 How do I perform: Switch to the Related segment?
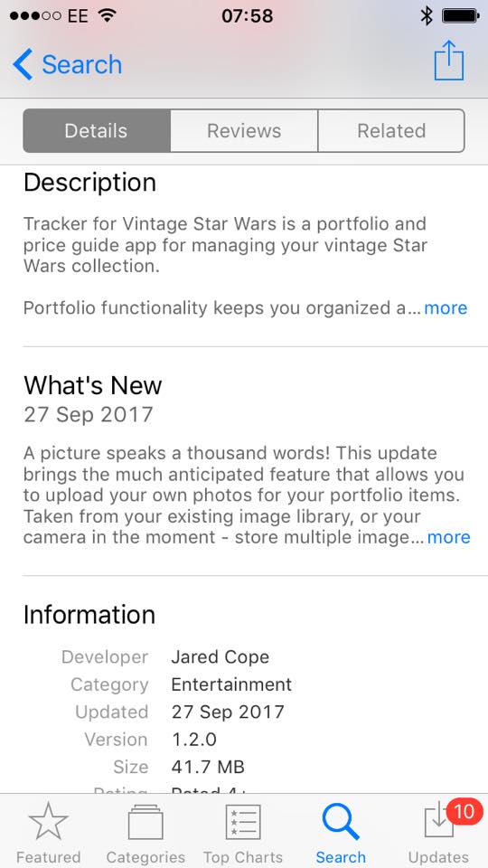391,130
